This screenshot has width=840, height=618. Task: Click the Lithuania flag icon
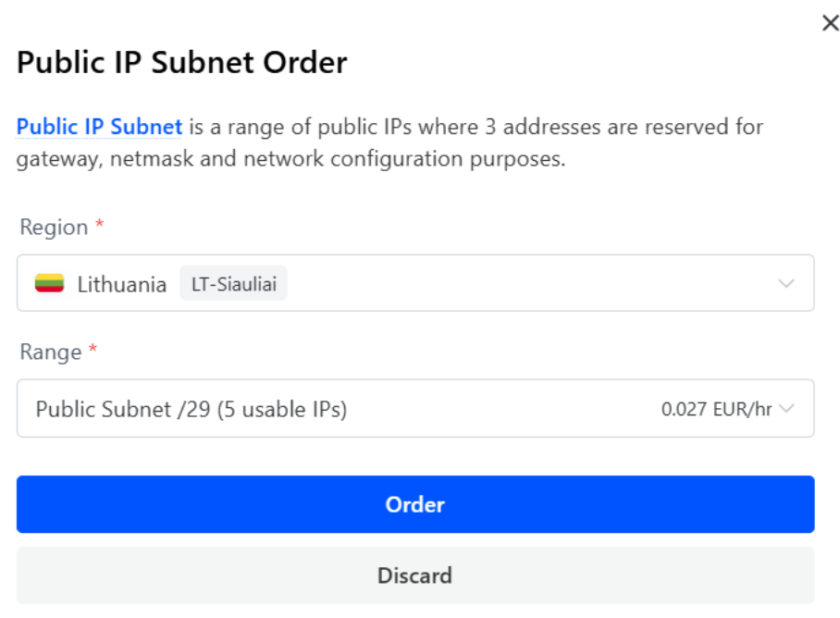pos(49,283)
